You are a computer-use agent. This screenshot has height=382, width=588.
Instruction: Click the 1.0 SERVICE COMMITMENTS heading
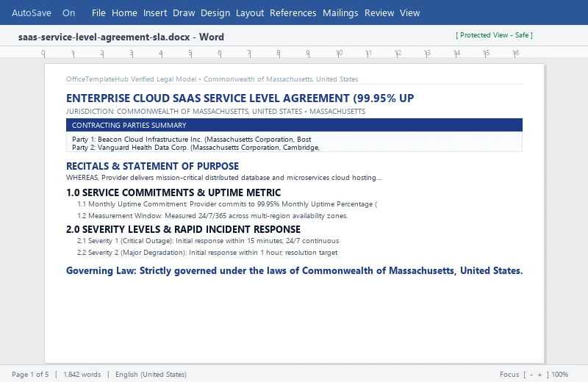173,192
